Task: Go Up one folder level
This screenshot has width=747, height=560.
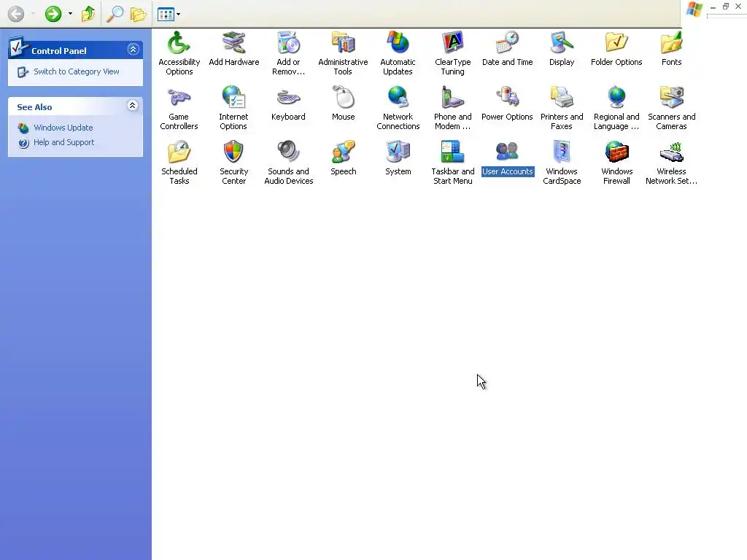Action: pos(88,14)
